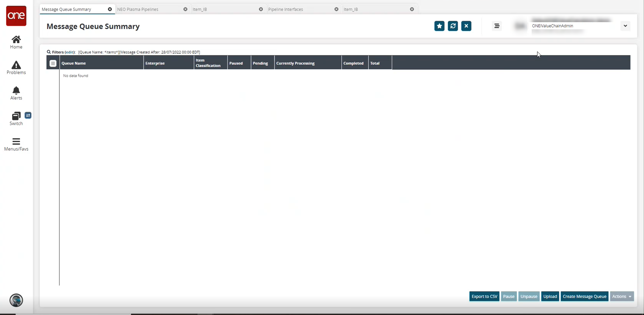Expand the ONEValueChainAdmin user dropdown
644x315 pixels.
click(625, 25)
